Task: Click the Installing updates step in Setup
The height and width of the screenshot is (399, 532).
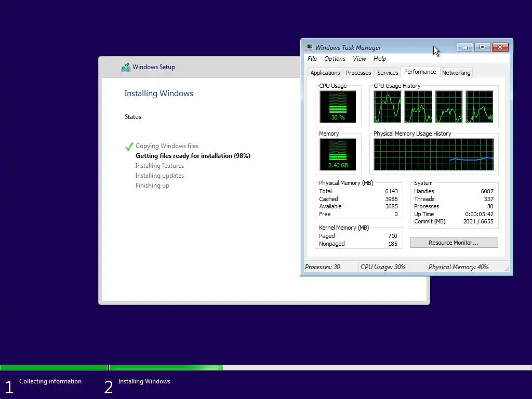Action: [x=159, y=176]
